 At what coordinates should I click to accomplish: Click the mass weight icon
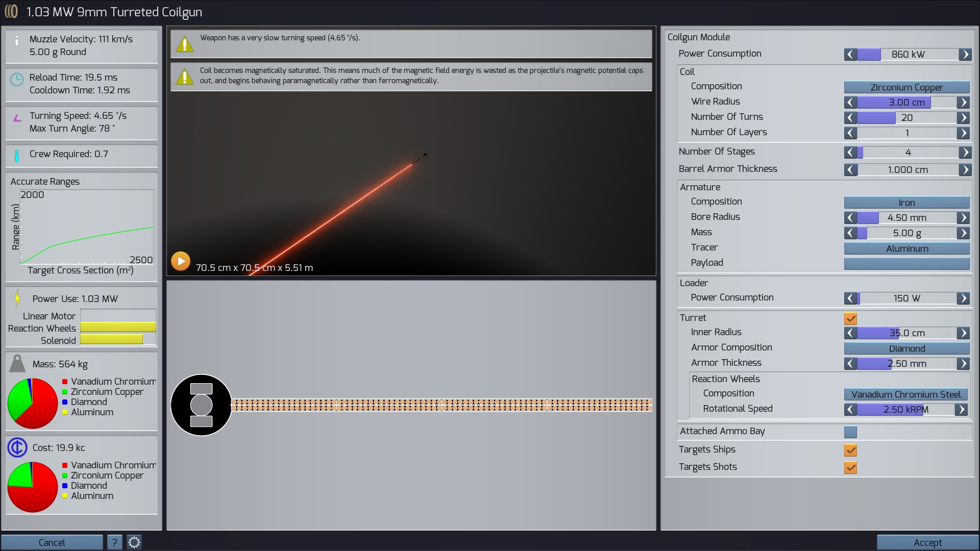[x=17, y=364]
